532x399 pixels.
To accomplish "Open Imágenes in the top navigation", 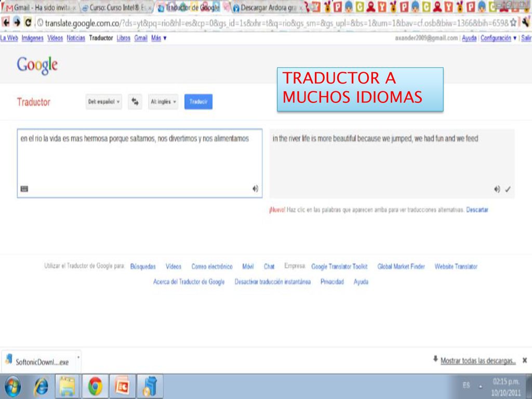I will pyautogui.click(x=33, y=38).
